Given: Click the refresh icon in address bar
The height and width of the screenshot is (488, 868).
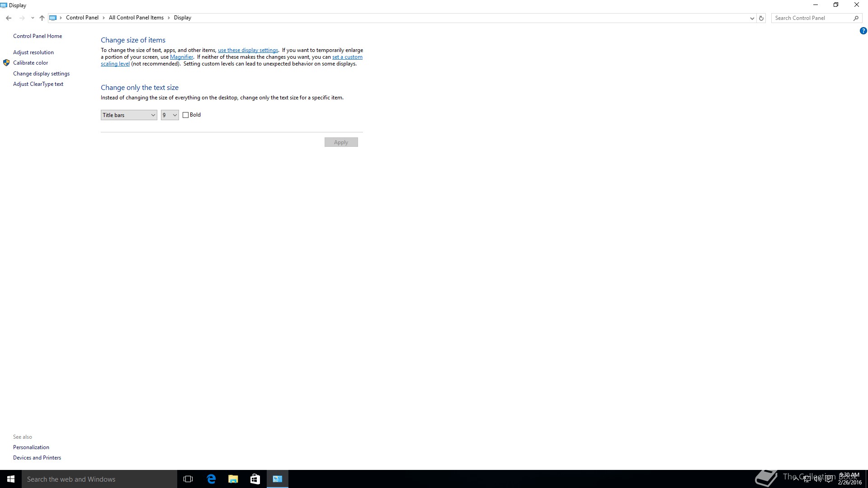Looking at the screenshot, I should point(761,18).
